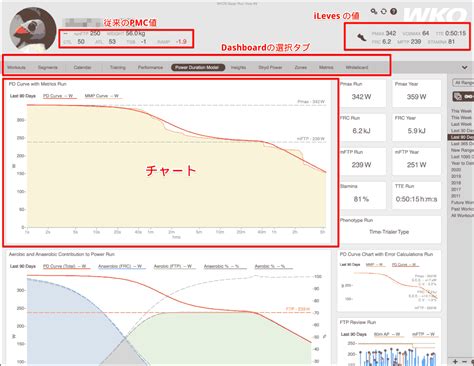Screen dimensions: 474x366
Task: Select the 2019 date range
Action: [x=456, y=176]
